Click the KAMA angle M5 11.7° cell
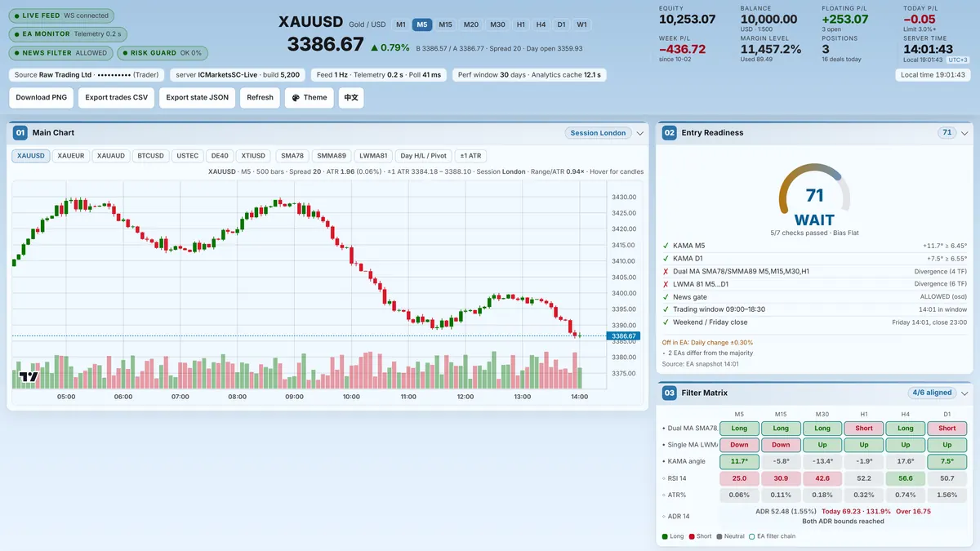 [739, 461]
